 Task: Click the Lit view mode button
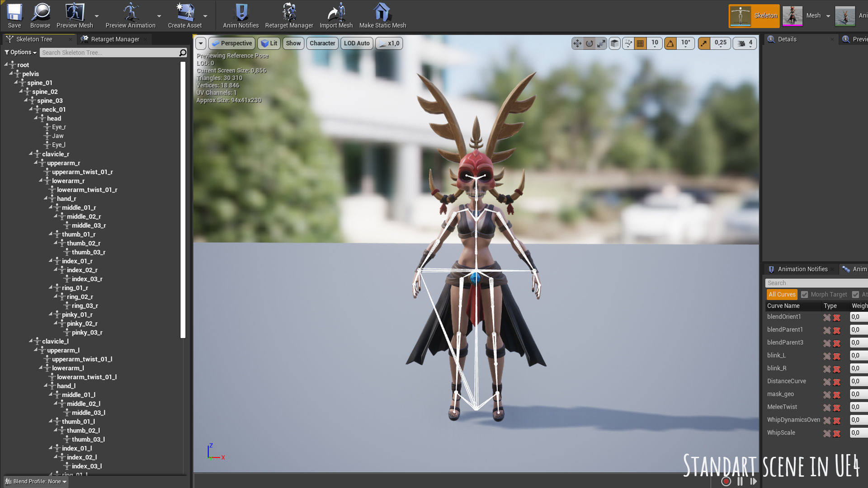click(x=269, y=43)
